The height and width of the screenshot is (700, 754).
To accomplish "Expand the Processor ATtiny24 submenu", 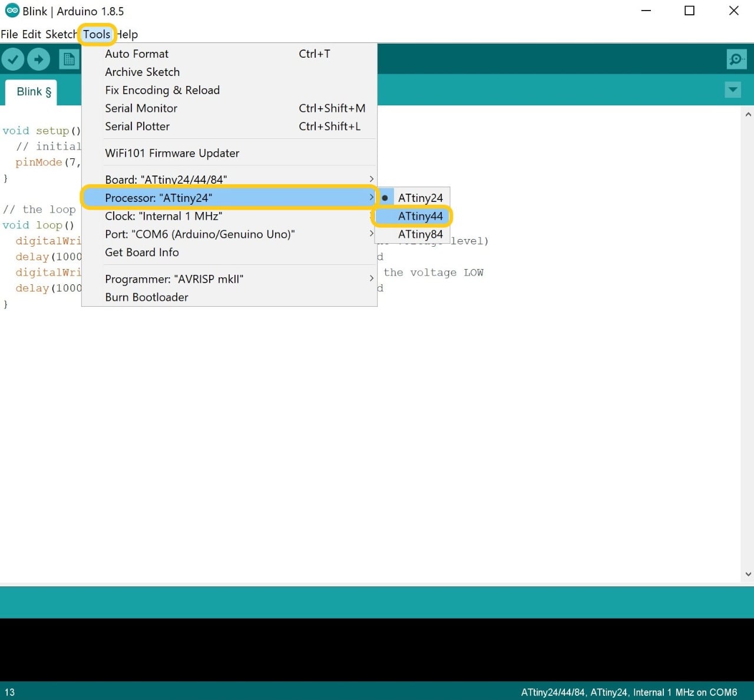I will tap(229, 198).
